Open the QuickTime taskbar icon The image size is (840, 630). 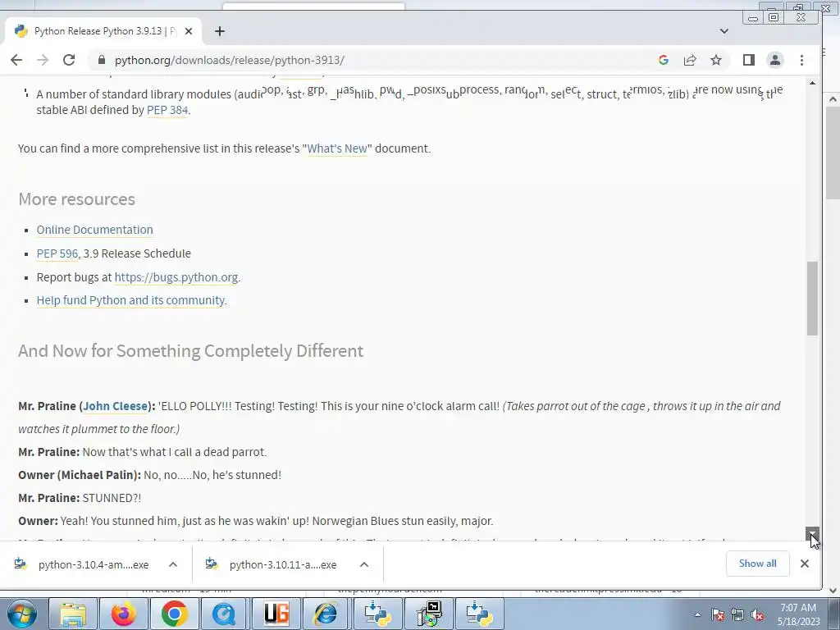click(225, 614)
